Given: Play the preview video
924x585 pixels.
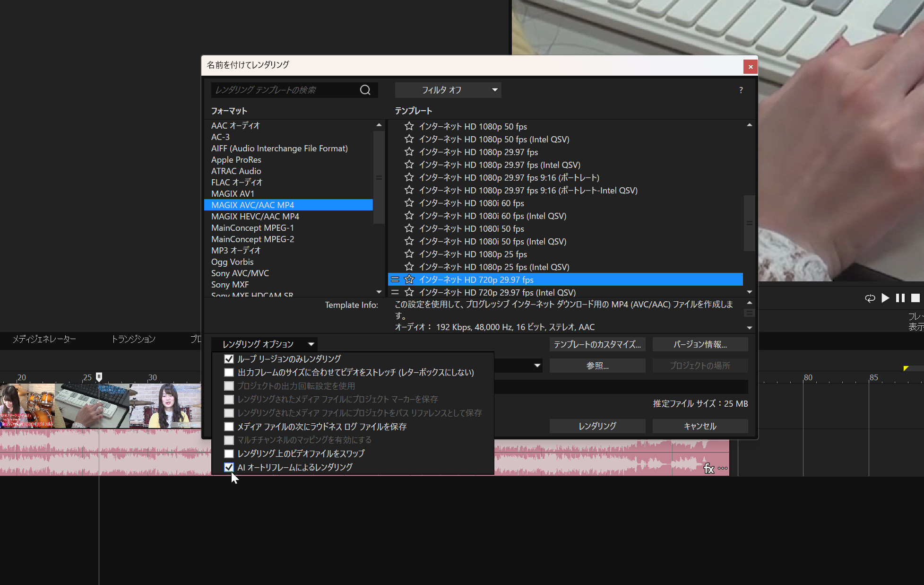Looking at the screenshot, I should 885,298.
